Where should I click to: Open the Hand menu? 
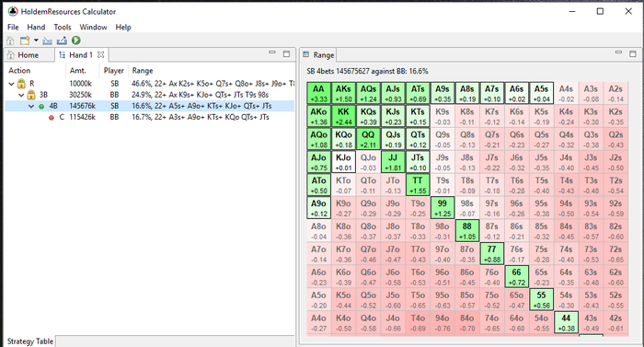tap(36, 27)
